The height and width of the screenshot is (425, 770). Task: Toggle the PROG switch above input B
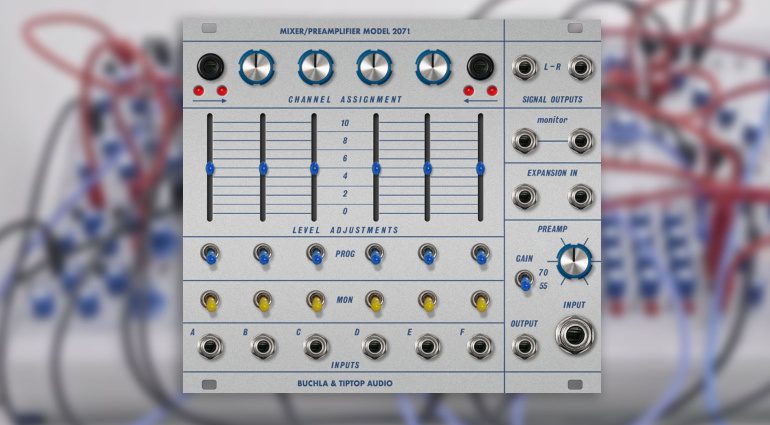click(263, 254)
